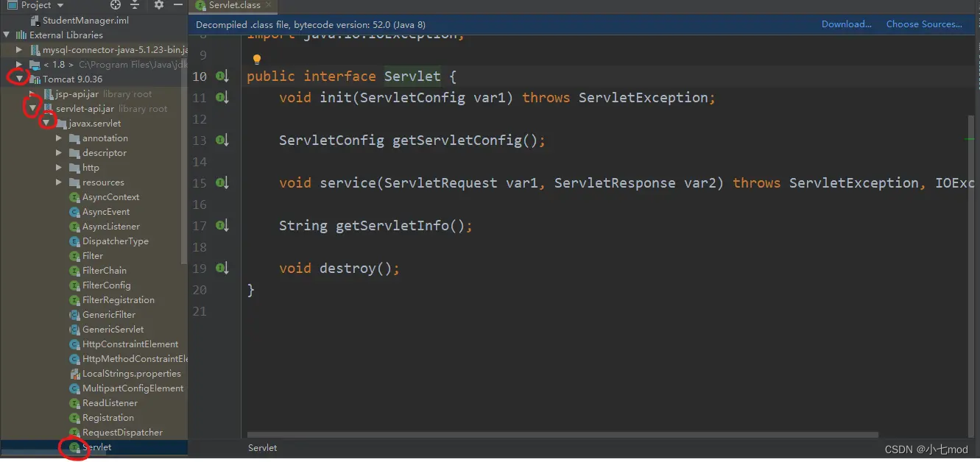Image resolution: width=980 pixels, height=462 pixels.
Task: Click the LocalStrings.properties file icon
Action: click(x=74, y=374)
